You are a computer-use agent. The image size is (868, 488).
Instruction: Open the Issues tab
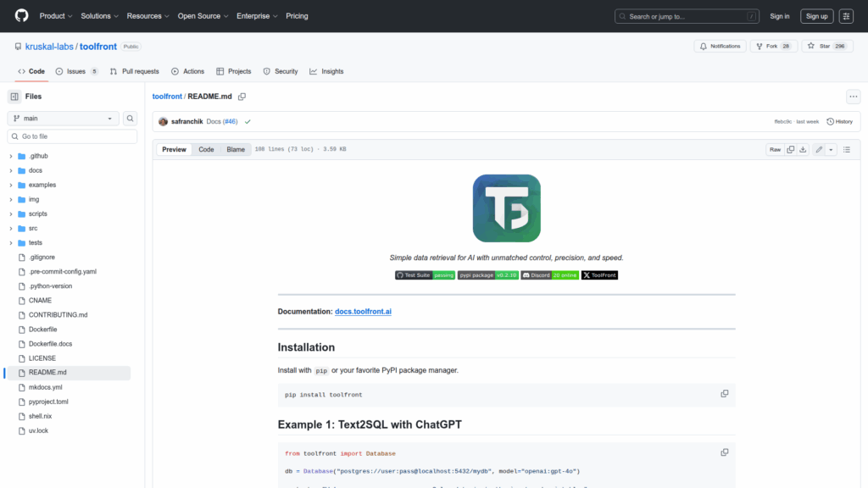[x=76, y=71]
